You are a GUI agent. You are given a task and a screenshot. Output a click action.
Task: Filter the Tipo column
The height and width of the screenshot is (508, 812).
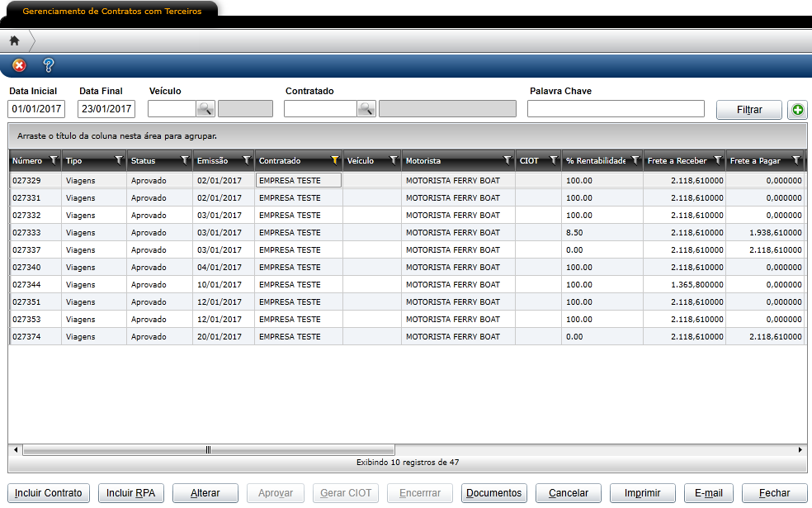tap(119, 161)
